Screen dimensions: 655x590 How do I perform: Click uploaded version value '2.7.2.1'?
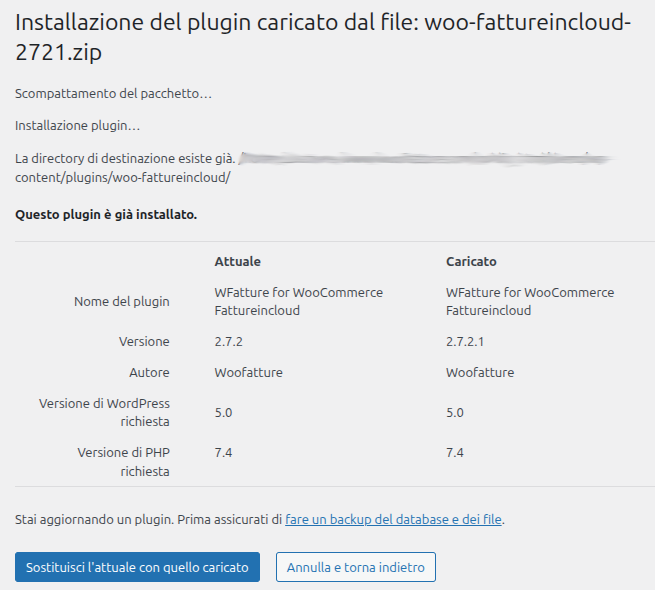coord(465,342)
